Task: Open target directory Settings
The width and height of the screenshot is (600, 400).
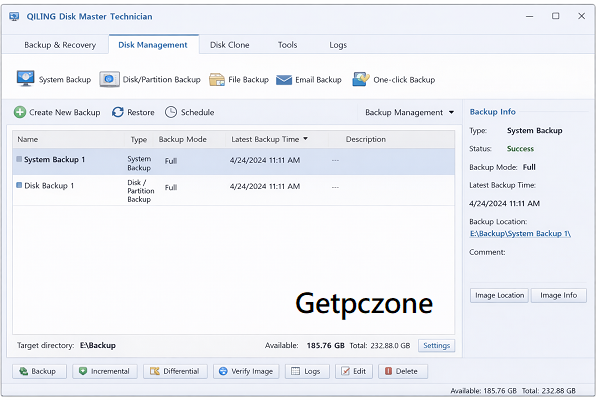Action: click(437, 346)
